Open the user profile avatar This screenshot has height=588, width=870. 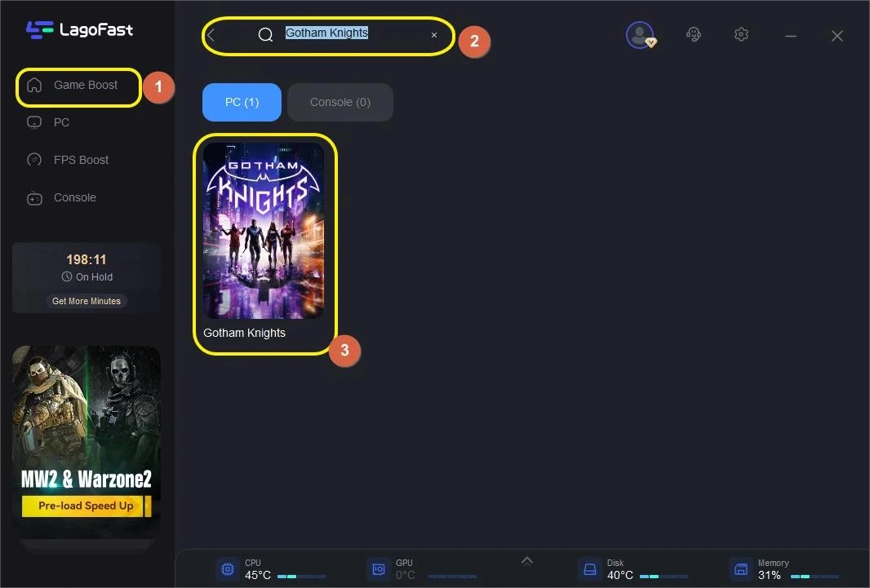639,35
